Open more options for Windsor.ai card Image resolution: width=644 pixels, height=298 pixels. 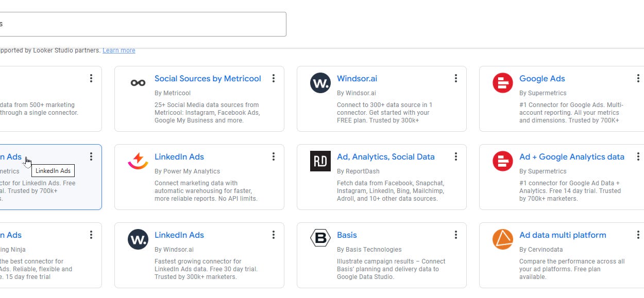tap(456, 78)
